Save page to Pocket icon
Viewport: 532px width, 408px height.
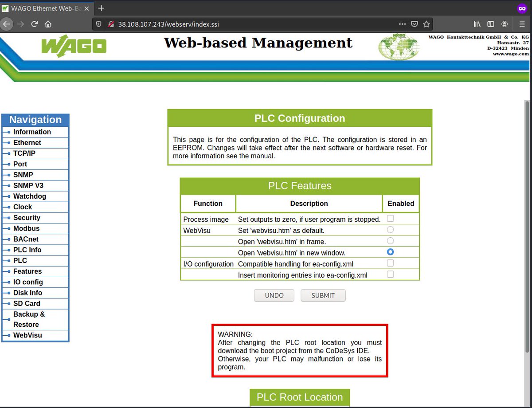[414, 24]
